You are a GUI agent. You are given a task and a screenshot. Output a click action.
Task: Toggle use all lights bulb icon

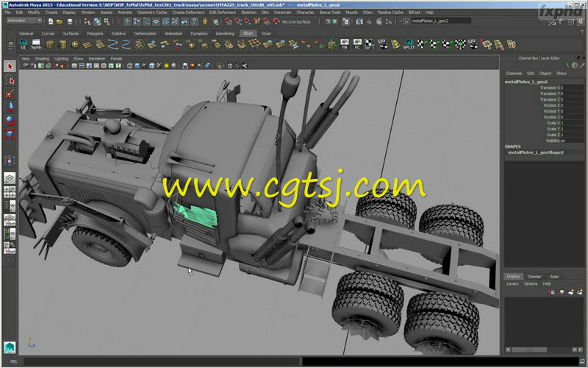tap(167, 66)
